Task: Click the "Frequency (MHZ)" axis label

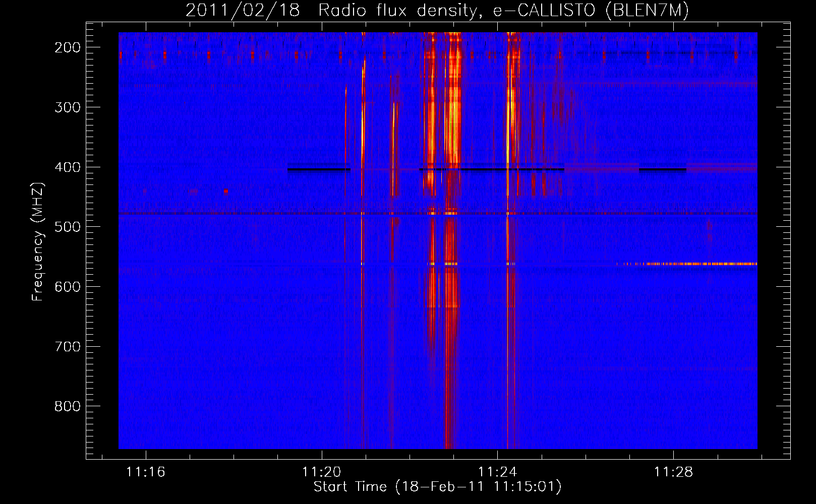Action: point(38,241)
